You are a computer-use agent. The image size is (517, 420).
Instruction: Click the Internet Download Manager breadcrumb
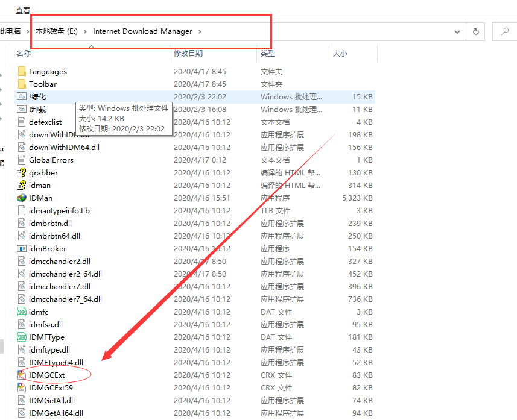tap(142, 31)
